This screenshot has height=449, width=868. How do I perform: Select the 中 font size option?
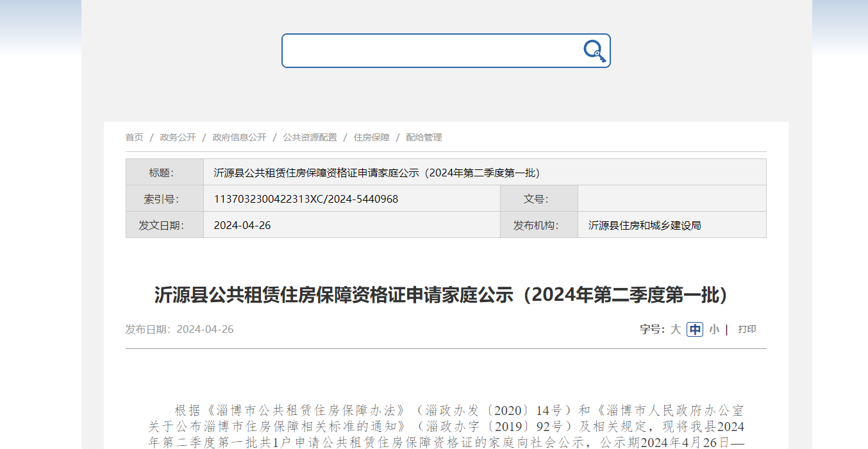695,330
